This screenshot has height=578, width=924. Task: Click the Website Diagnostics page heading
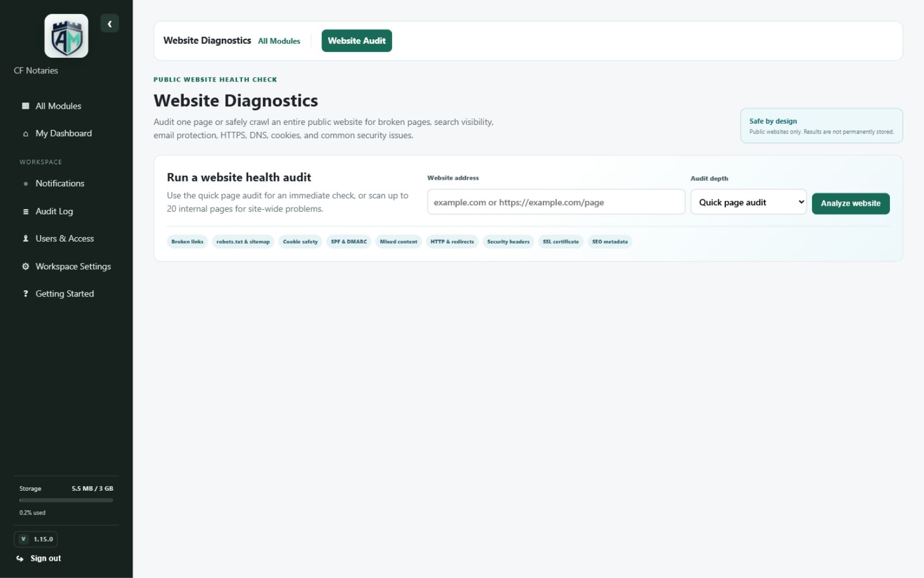[236, 101]
